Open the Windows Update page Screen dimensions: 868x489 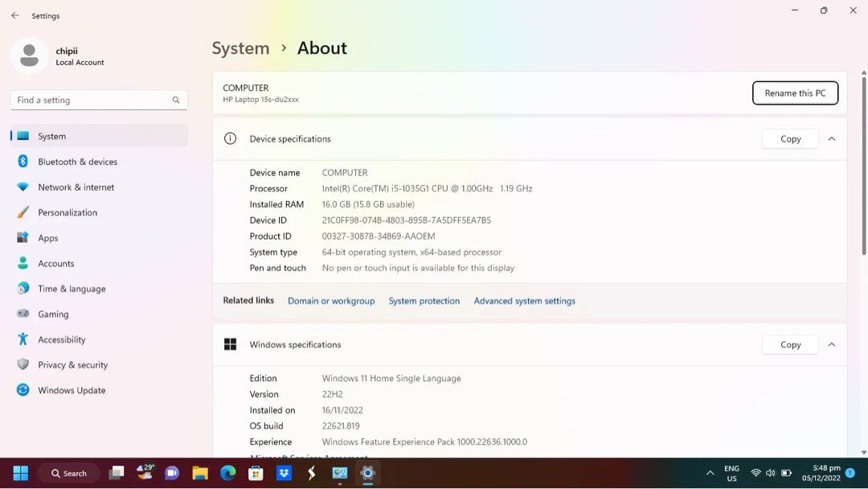pos(72,390)
